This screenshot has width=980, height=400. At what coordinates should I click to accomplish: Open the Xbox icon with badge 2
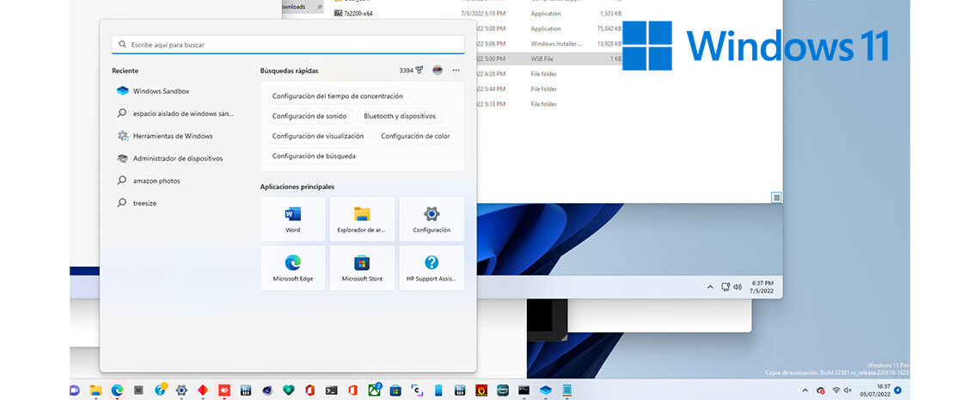point(374,390)
